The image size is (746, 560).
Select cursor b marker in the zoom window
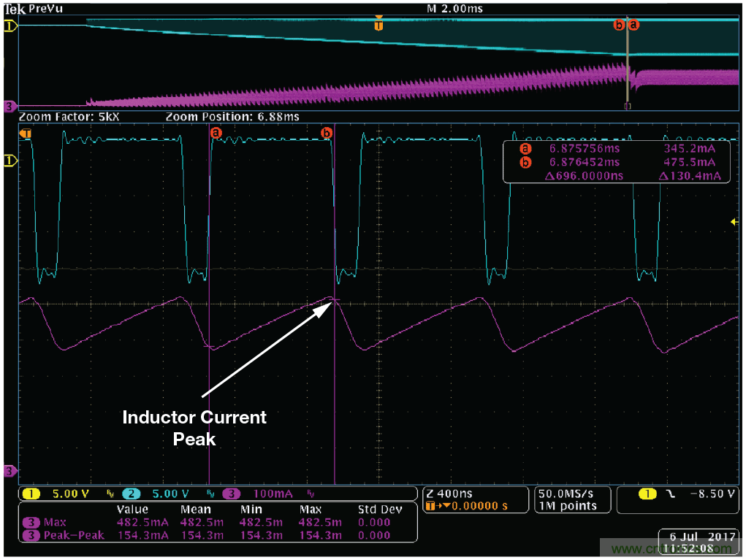(327, 133)
